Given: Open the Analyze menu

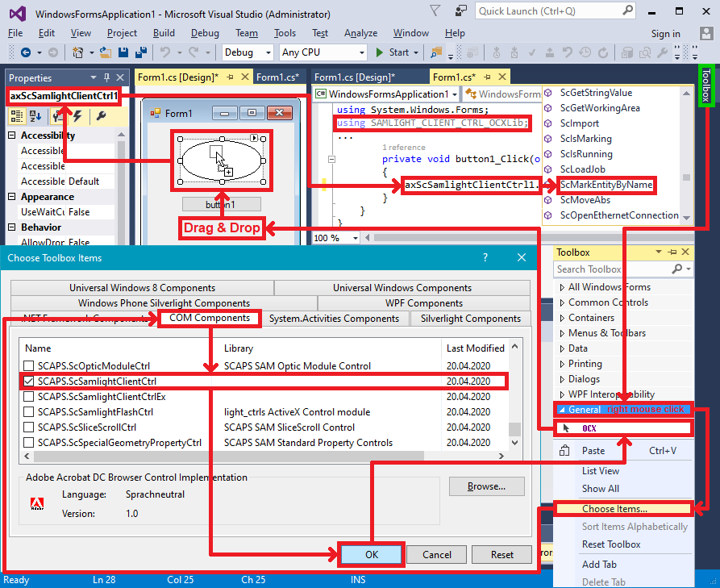Looking at the screenshot, I should pyautogui.click(x=361, y=33).
